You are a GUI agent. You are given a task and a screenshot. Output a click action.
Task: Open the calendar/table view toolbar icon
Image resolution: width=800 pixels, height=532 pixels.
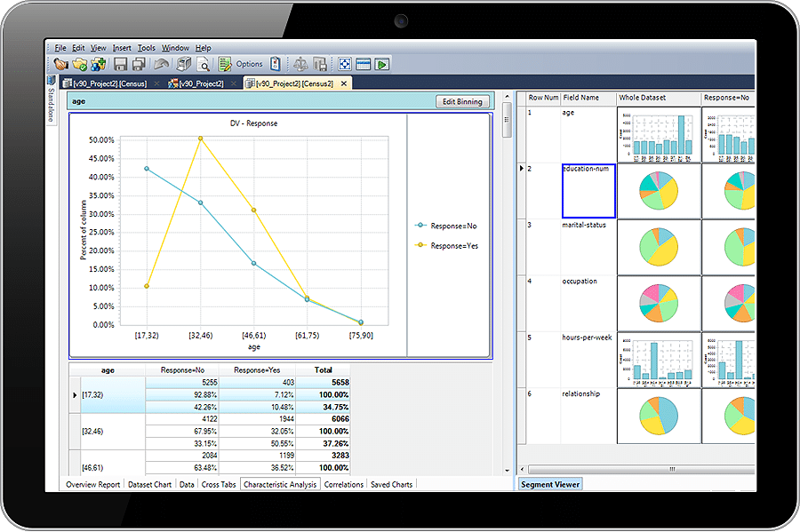[x=364, y=63]
